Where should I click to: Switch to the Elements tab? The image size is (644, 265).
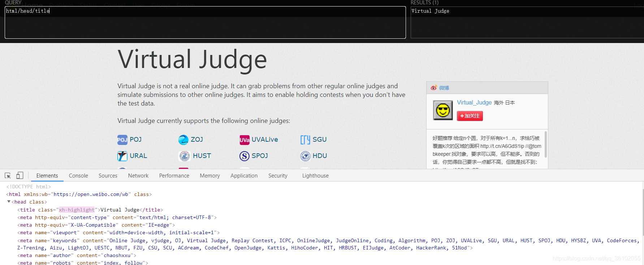point(47,176)
